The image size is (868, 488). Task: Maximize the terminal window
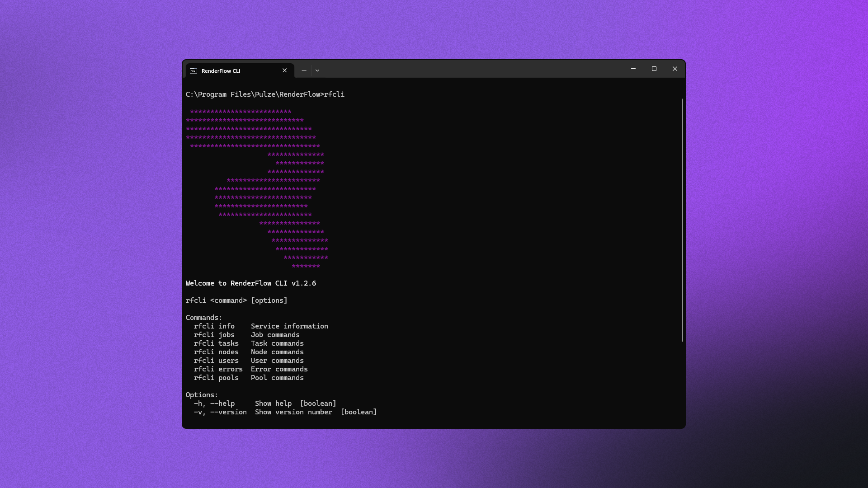[654, 69]
